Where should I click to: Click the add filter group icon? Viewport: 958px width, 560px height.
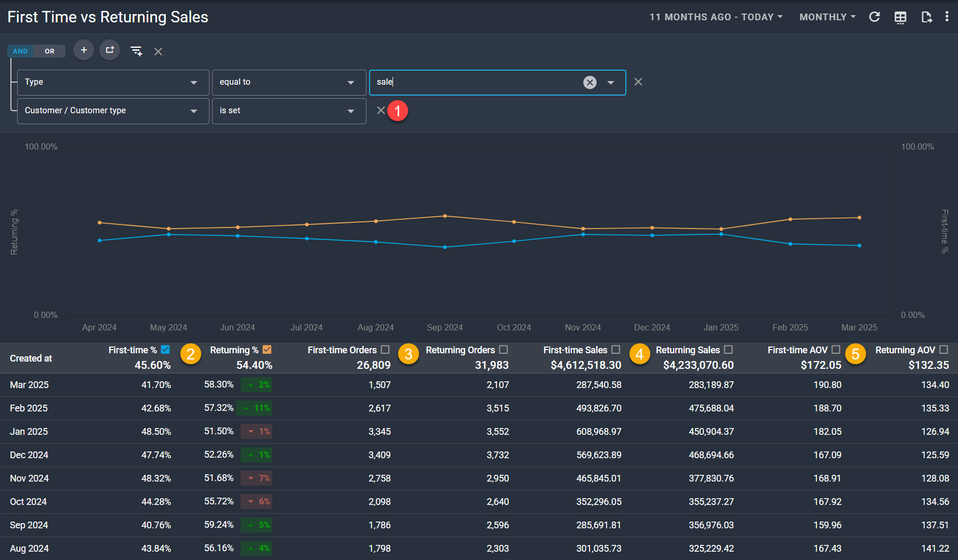click(110, 50)
